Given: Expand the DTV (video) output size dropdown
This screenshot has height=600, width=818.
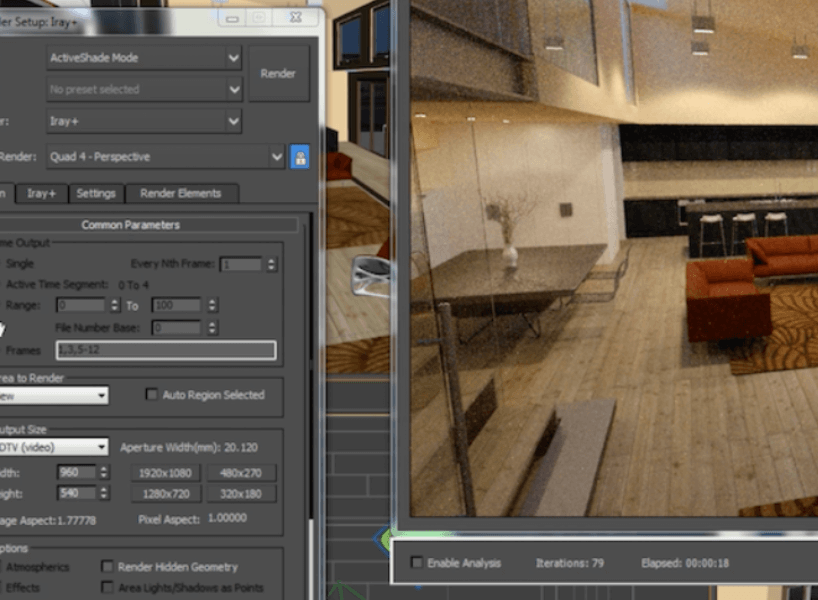Looking at the screenshot, I should click(x=52, y=447).
